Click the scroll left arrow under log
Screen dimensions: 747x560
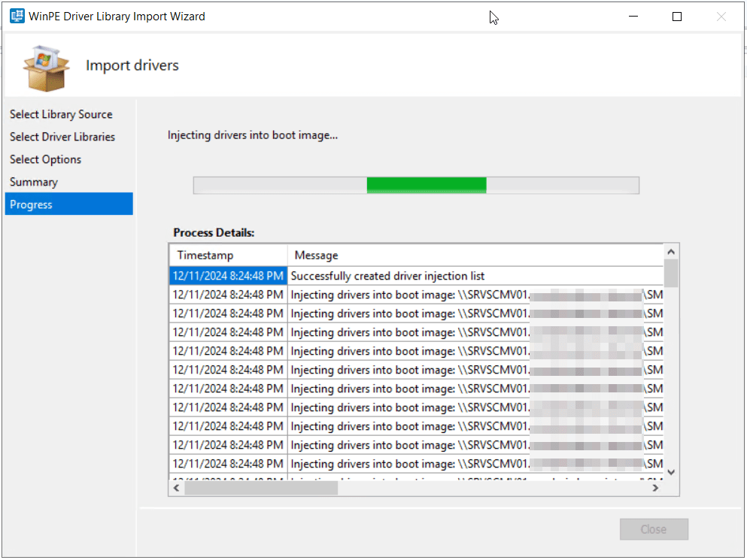point(176,488)
